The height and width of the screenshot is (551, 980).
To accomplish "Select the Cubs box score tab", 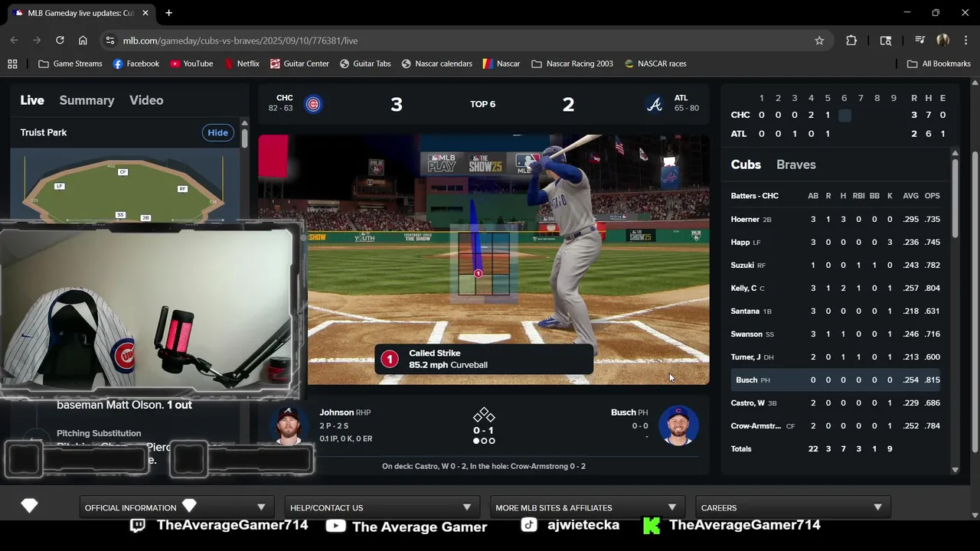I will pos(746,165).
